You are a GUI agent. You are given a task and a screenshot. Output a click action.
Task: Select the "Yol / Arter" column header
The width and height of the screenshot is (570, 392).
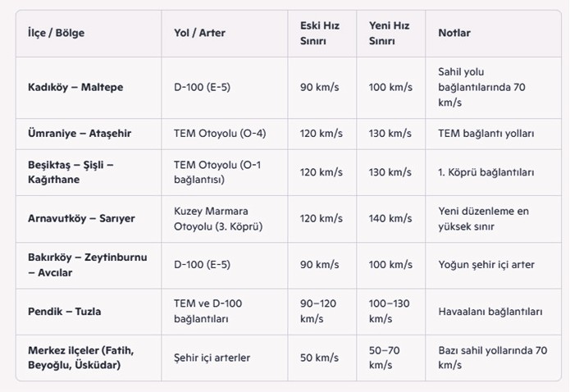[x=199, y=34]
